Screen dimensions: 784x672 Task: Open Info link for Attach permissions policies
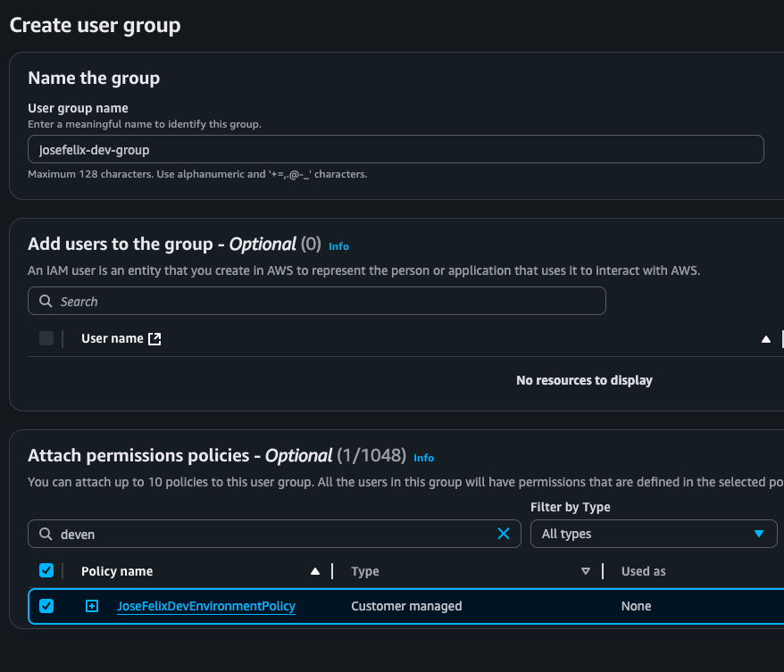click(423, 458)
